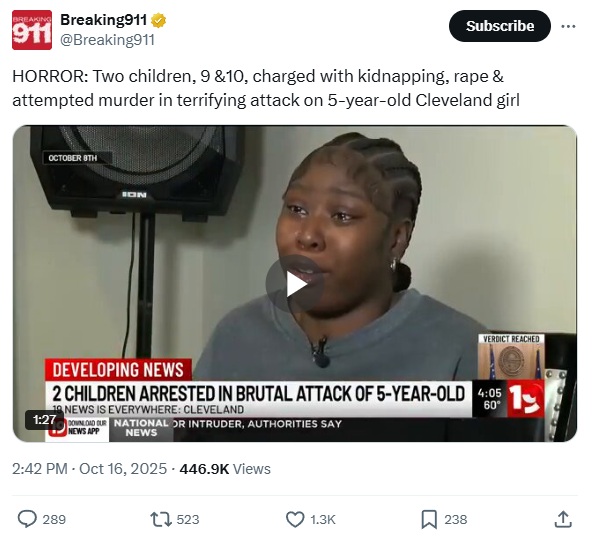This screenshot has width=594, height=536.
Task: Click the post text about Cleveland girl
Action: click(x=266, y=88)
